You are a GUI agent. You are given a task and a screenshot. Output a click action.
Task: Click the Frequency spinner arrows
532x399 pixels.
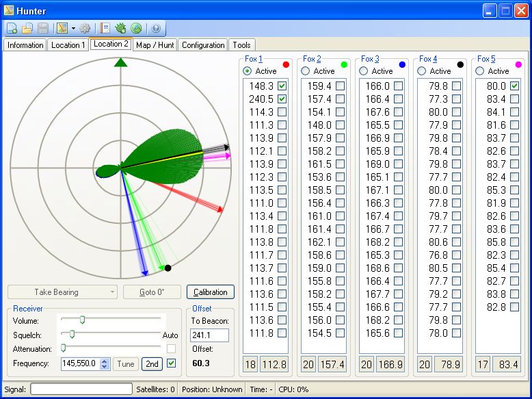(104, 364)
